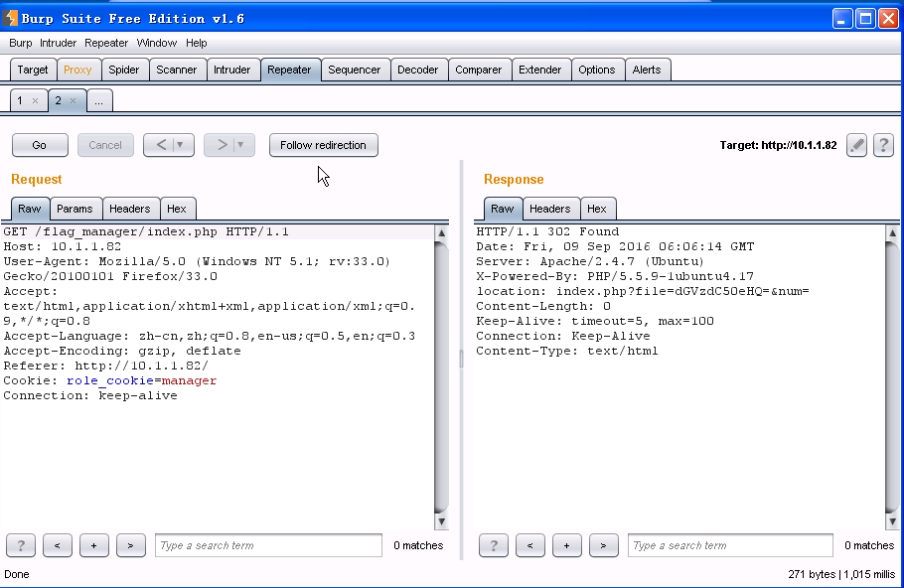
Task: Click the Referer header line
Action: pos(106,366)
